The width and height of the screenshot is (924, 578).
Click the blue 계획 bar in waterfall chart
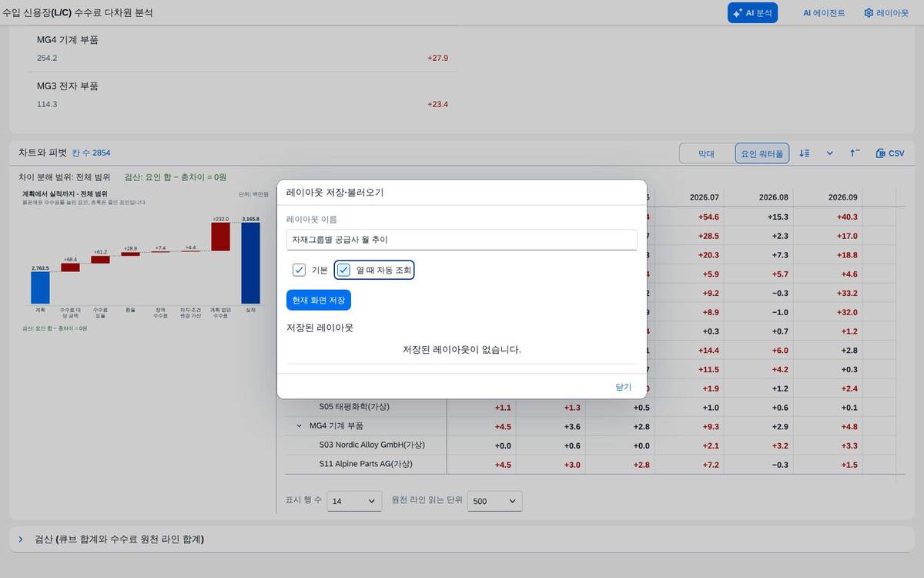(40, 287)
